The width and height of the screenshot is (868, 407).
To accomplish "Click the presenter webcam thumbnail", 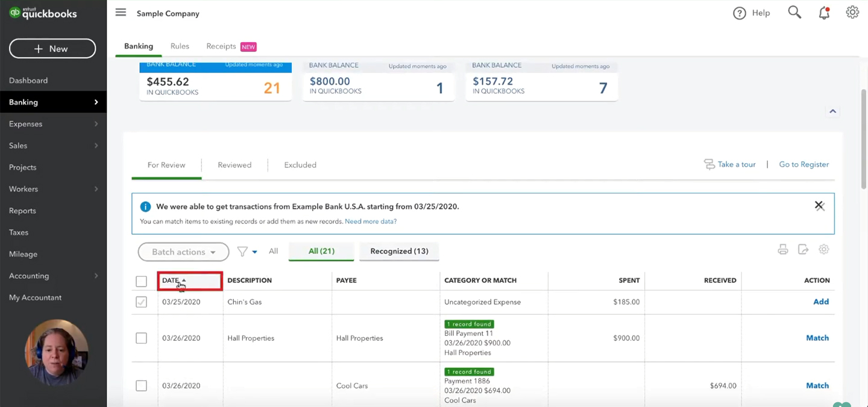I will 57,353.
